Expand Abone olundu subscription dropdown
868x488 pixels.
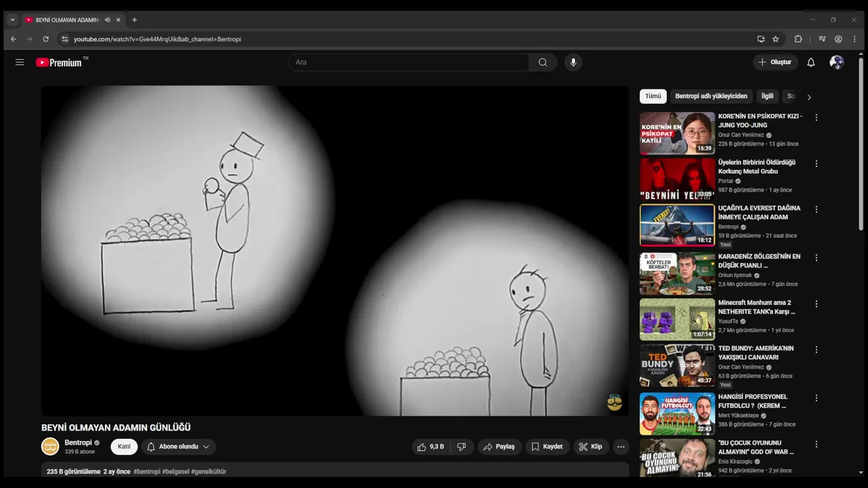[178, 447]
